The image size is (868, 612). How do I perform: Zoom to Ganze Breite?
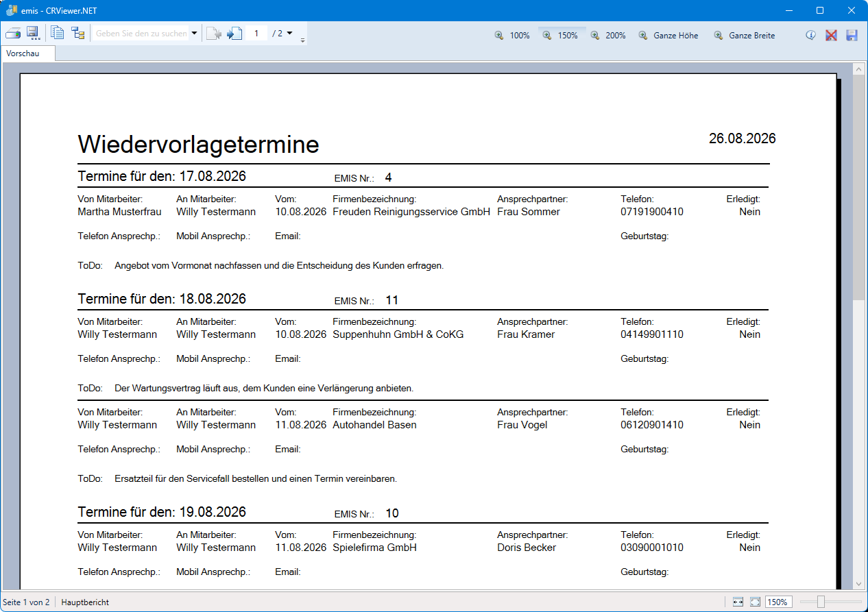(x=744, y=35)
